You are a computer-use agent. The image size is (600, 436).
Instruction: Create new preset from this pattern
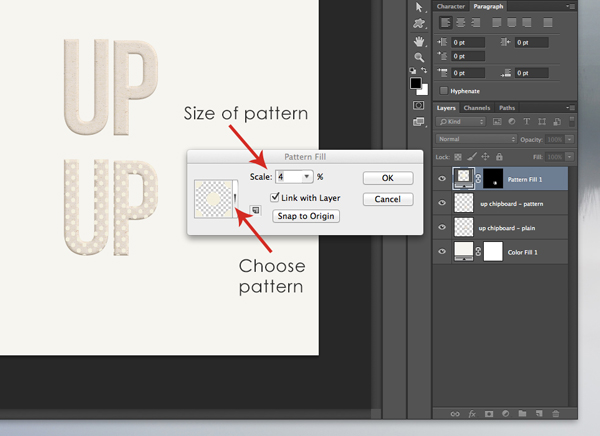[x=257, y=210]
